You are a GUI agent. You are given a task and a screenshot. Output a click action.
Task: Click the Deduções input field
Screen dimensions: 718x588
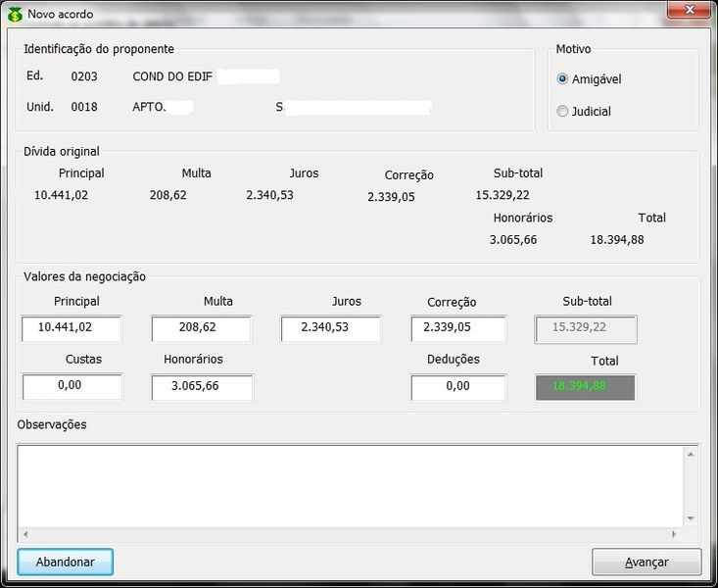(458, 387)
